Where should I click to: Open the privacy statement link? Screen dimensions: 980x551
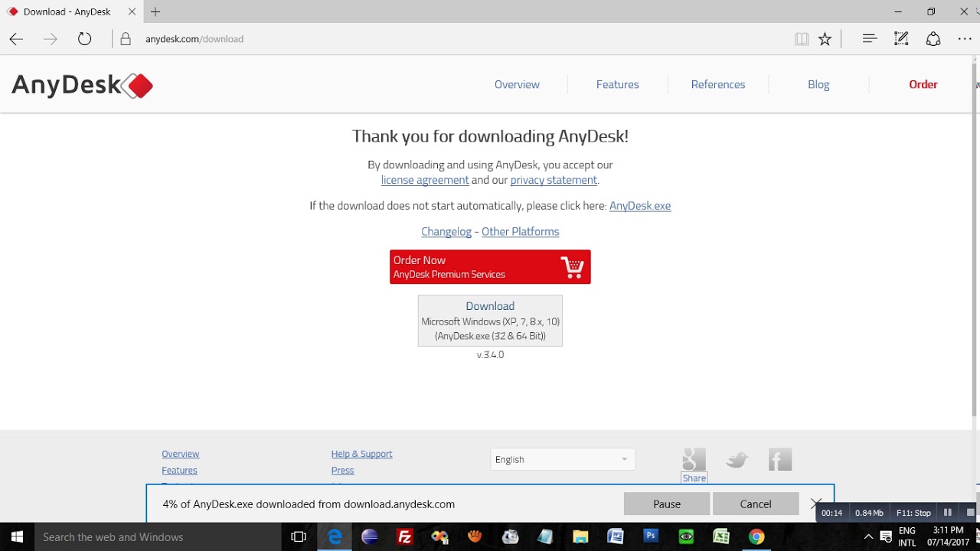pyautogui.click(x=554, y=180)
